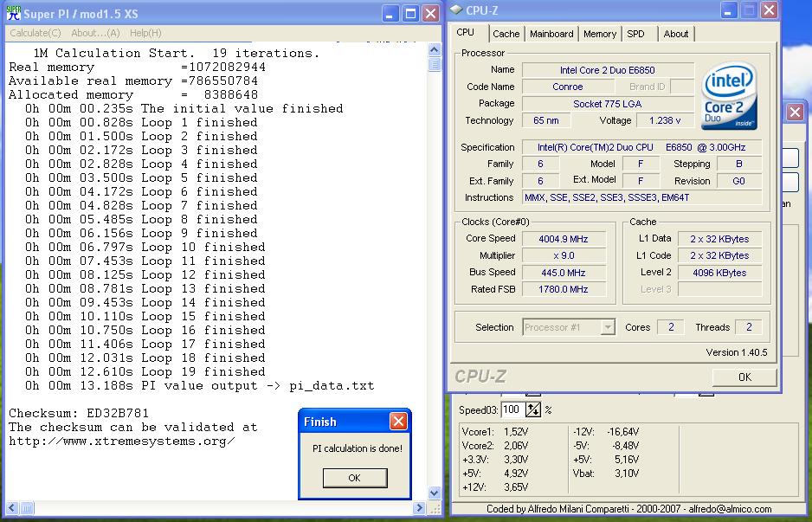Click the Speed03 value field showing 100

512,409
